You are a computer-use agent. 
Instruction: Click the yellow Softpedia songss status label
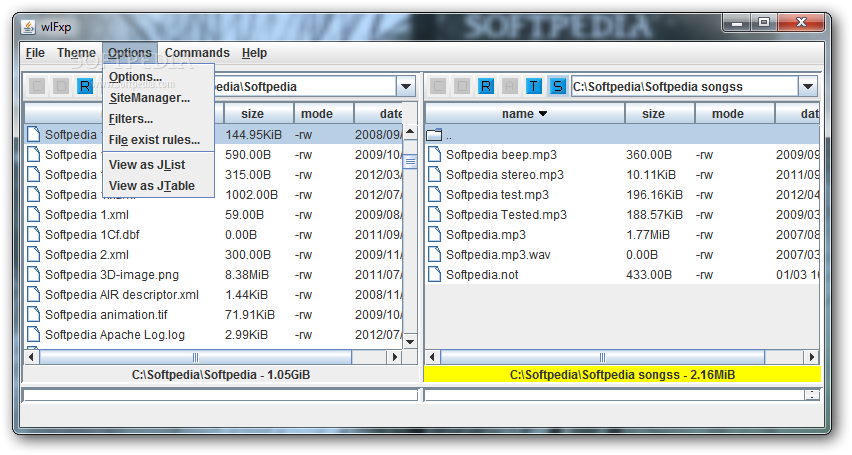coord(622,375)
